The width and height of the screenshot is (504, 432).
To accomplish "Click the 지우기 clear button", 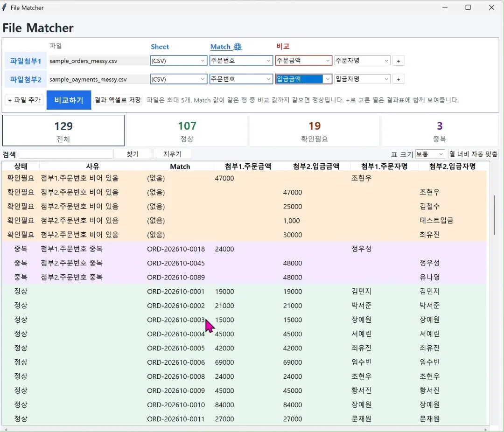I will coord(172,154).
